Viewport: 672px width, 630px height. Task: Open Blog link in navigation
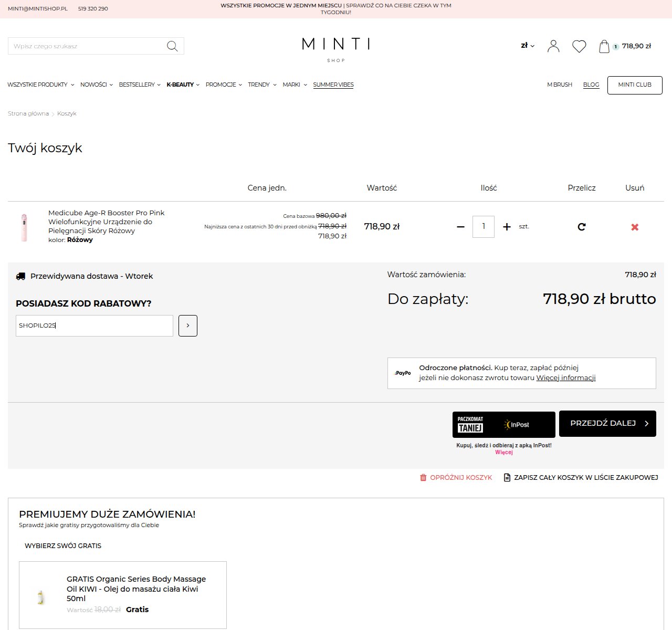pyautogui.click(x=591, y=85)
